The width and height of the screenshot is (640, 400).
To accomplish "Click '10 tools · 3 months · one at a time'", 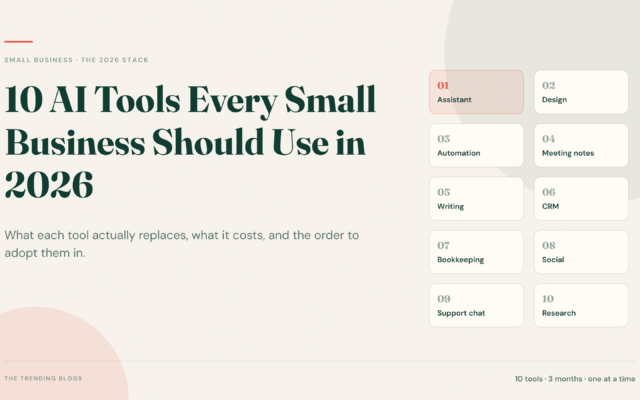I will pyautogui.click(x=575, y=379).
